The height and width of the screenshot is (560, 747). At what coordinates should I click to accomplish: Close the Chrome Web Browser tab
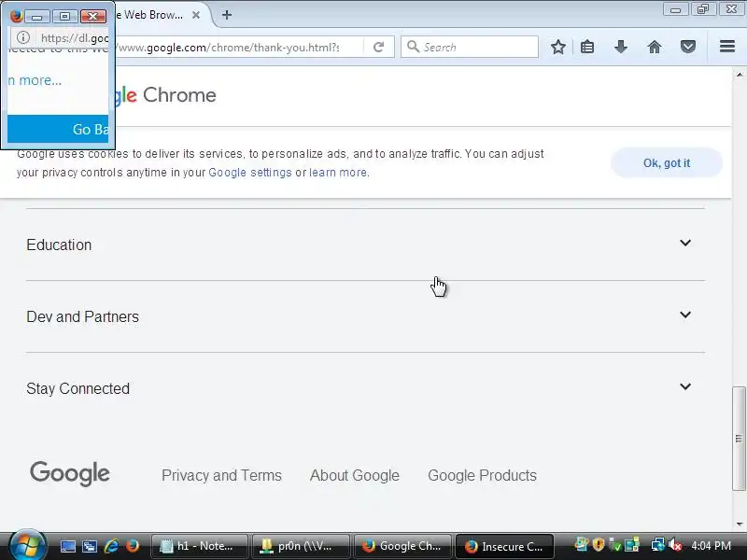pyautogui.click(x=196, y=15)
